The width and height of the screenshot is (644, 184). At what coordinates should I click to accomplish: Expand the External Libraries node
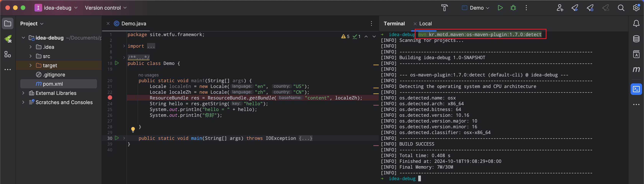coord(23,93)
